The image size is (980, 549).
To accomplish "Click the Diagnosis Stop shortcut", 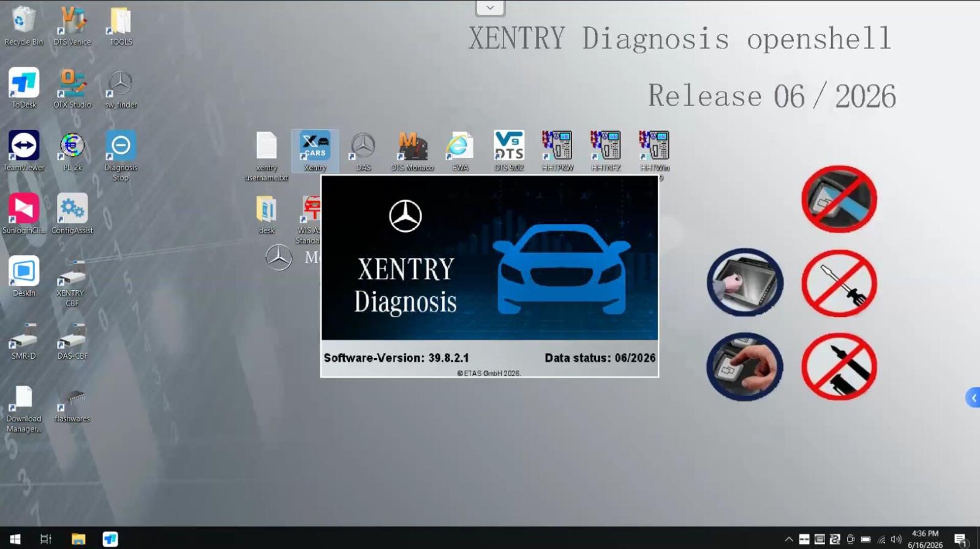I will click(121, 156).
